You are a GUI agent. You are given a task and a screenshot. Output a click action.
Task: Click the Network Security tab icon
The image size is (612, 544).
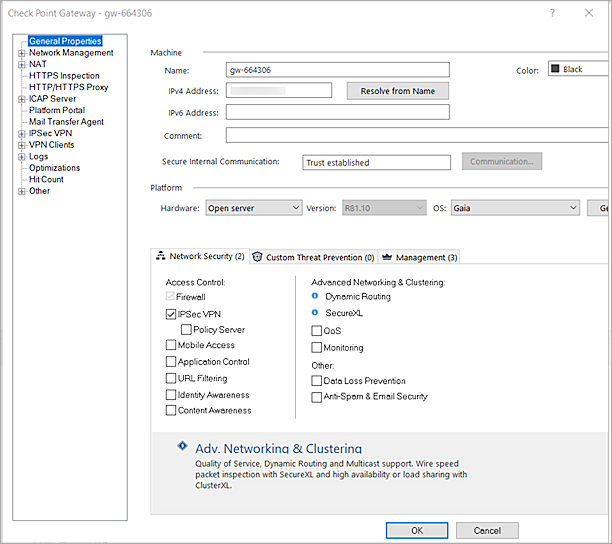(160, 256)
